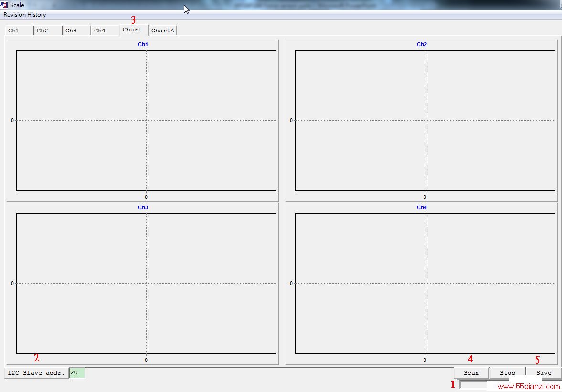Click the Ch1 chart title
The width and height of the screenshot is (562, 392).
(143, 44)
